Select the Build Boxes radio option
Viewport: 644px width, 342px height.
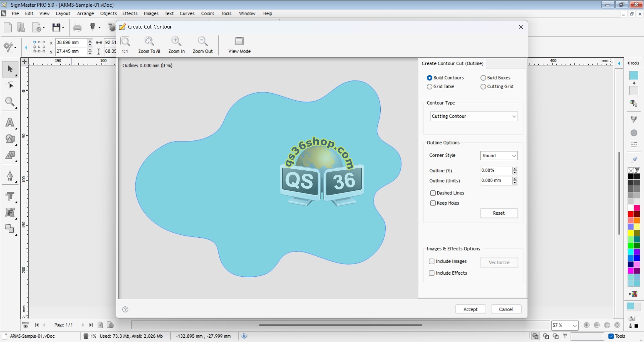483,78
